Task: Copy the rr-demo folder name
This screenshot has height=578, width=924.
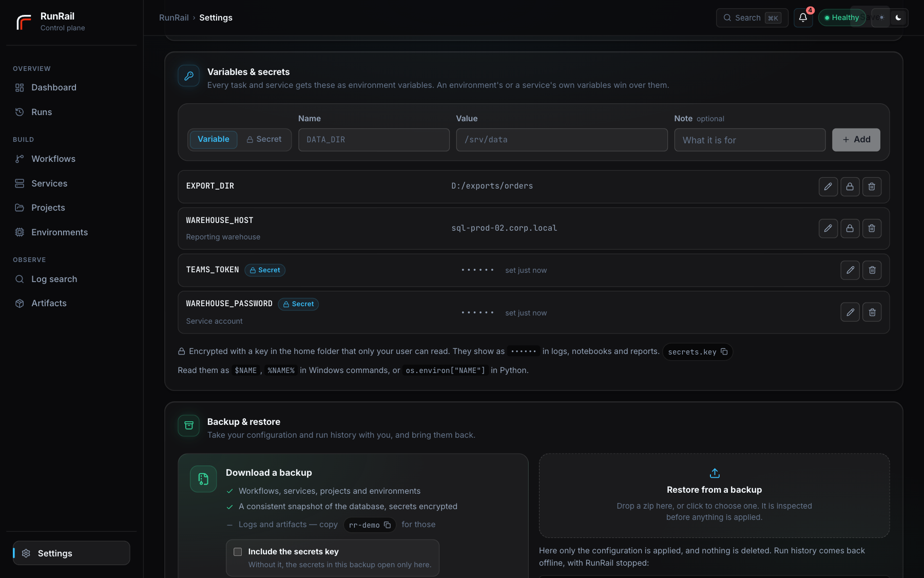Action: tap(387, 525)
